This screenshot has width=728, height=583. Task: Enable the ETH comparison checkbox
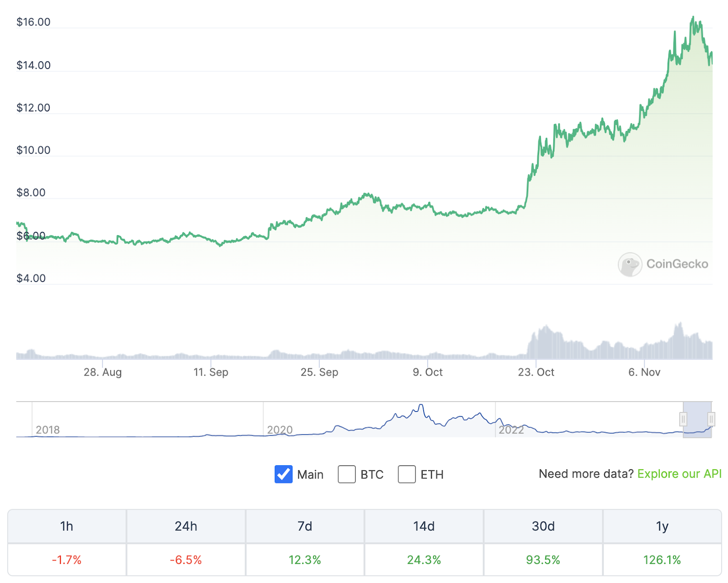pyautogui.click(x=407, y=474)
